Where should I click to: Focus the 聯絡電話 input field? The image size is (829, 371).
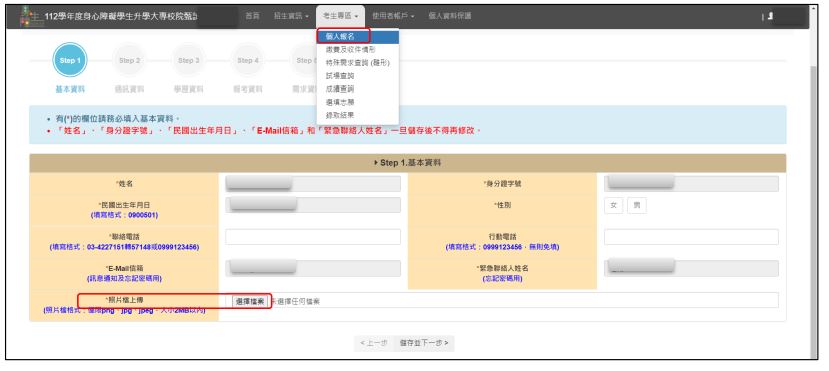313,237
